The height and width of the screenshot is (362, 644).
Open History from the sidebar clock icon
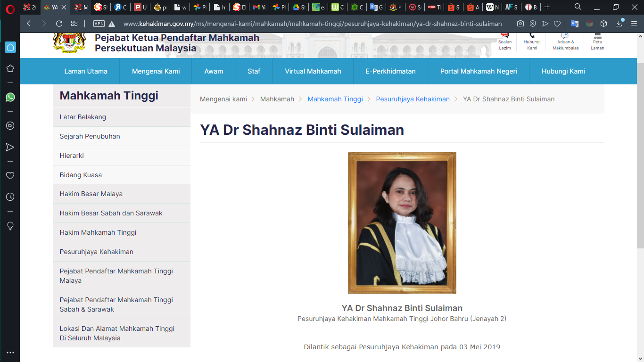10,197
